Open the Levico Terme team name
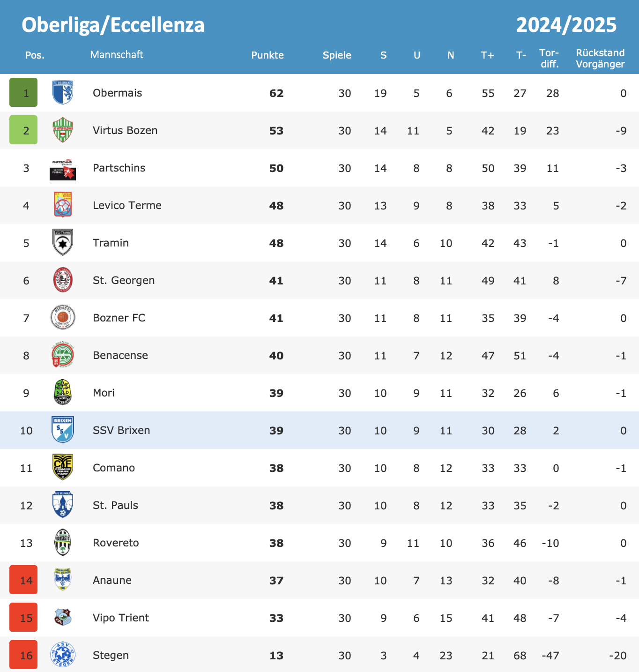This screenshot has width=639, height=672. 127,205
